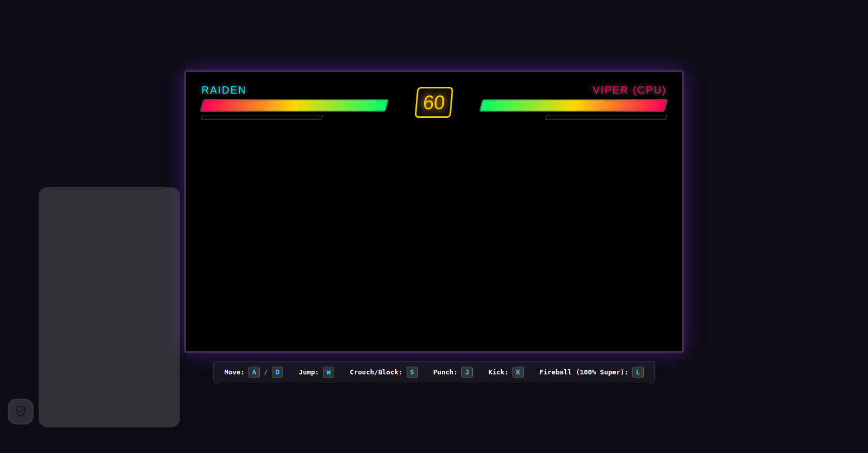Click the S crouch/block key
Image resolution: width=868 pixels, height=453 pixels.
[x=412, y=372]
